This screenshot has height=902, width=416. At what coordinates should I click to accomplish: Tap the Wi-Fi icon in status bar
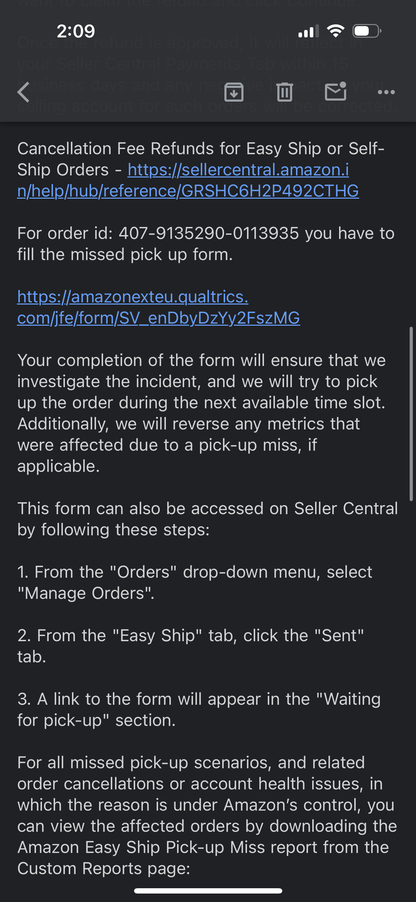(335, 30)
